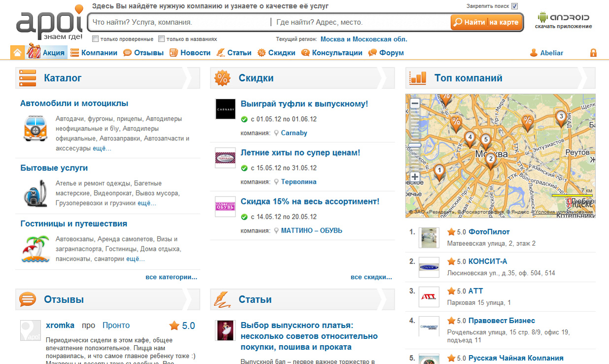This screenshot has height=364, width=609.
Task: Click the graduation dress article thumbnail
Action: pyautogui.click(x=225, y=331)
